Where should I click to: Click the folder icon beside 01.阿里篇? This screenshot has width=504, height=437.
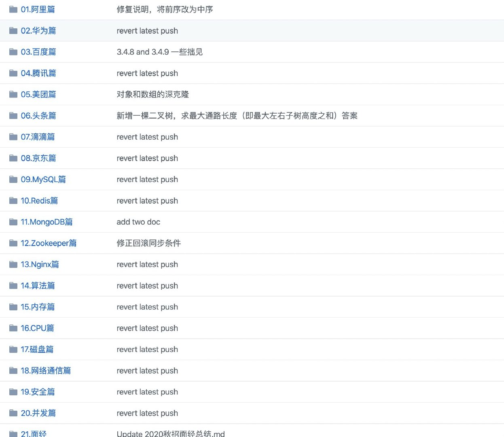coord(13,9)
